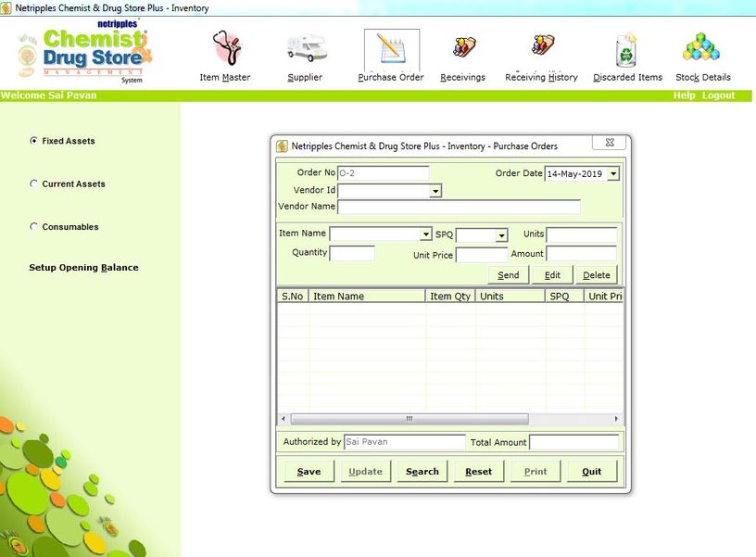
Task: Open the Receivings icon
Action: (x=463, y=48)
